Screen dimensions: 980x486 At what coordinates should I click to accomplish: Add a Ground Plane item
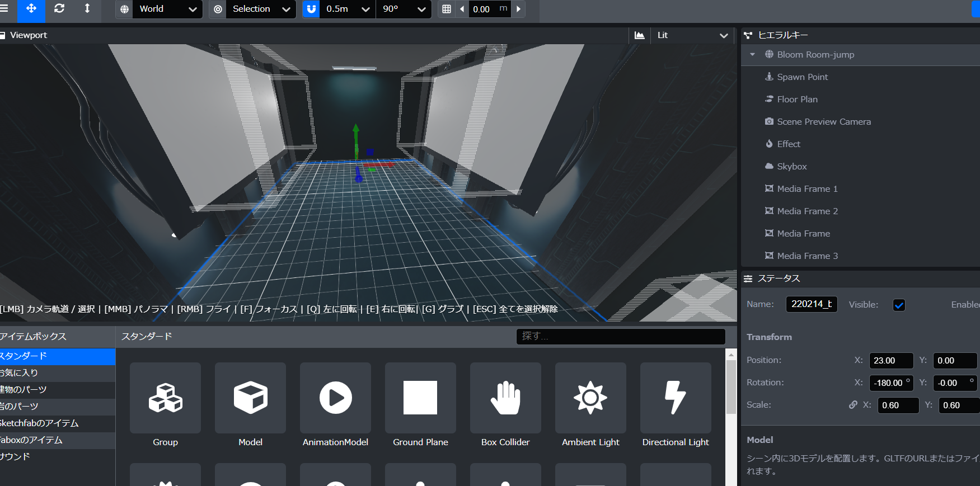pyautogui.click(x=420, y=398)
